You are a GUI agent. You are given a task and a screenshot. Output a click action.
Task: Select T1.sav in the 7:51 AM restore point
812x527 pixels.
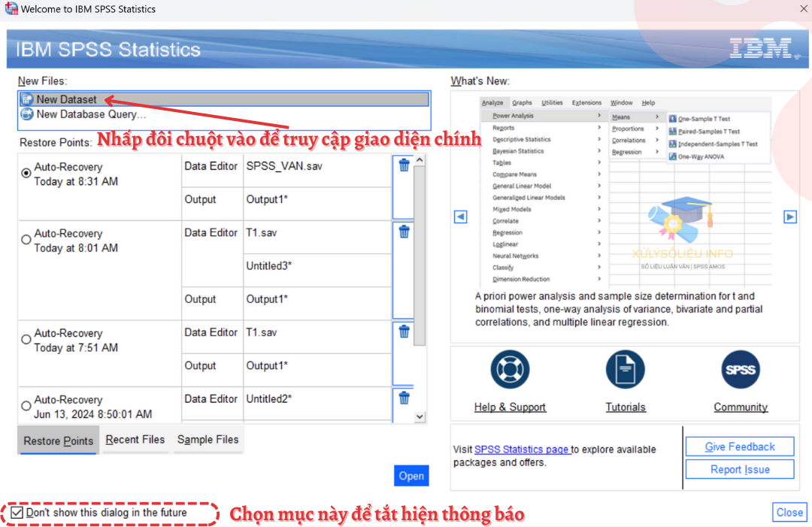262,332
